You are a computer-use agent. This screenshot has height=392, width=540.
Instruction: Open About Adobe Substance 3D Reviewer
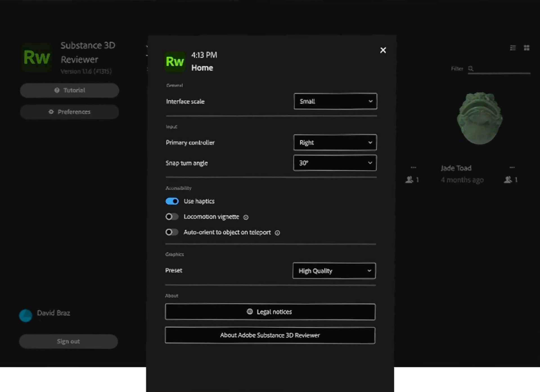pos(270,335)
